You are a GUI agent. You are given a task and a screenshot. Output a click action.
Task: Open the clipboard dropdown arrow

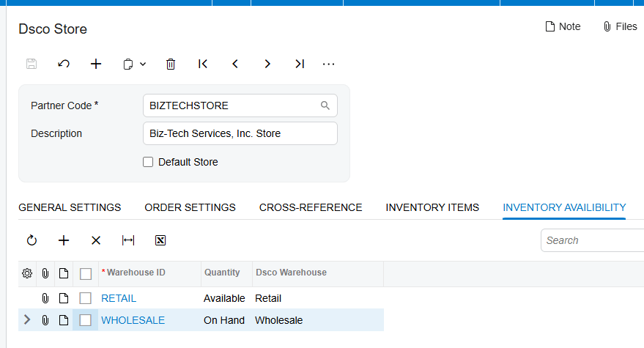click(143, 64)
